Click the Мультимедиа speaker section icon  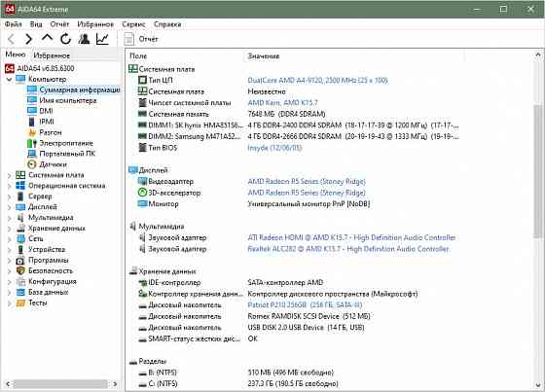point(132,227)
